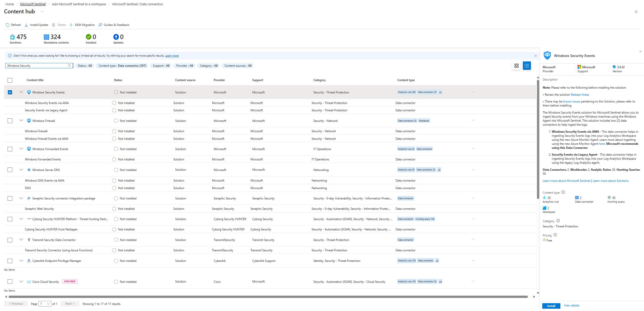Tick the Windows Server DNS checkbox
644x311 pixels.
10,170
